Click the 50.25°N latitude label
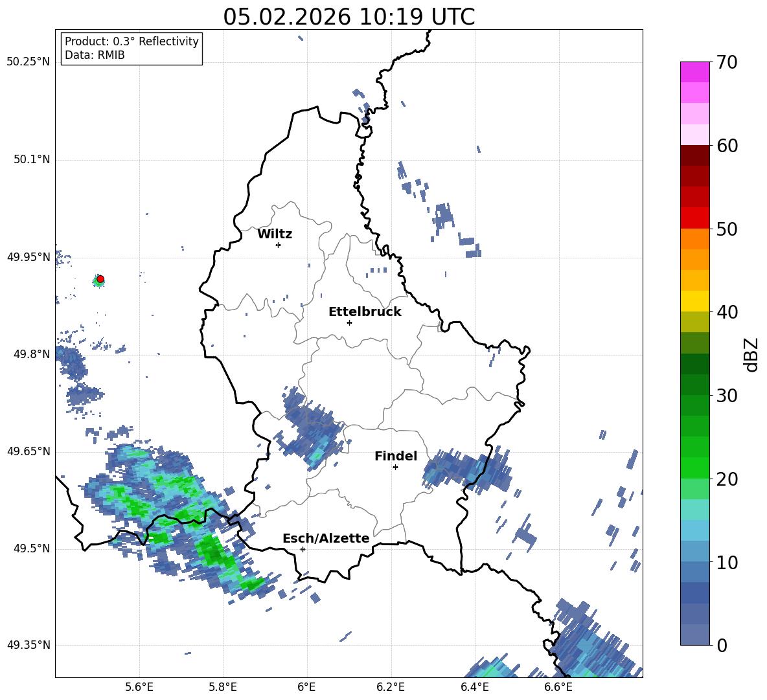Viewport: 767px width, 700px height. pyautogui.click(x=29, y=62)
